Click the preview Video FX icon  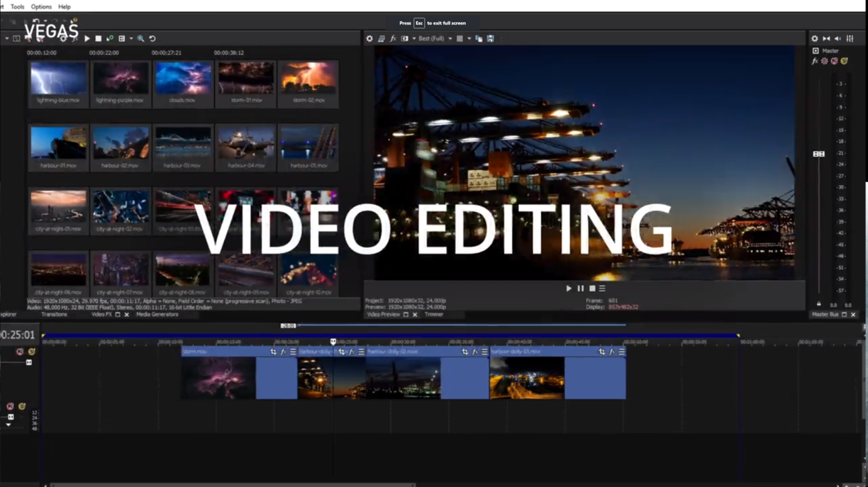tap(393, 38)
